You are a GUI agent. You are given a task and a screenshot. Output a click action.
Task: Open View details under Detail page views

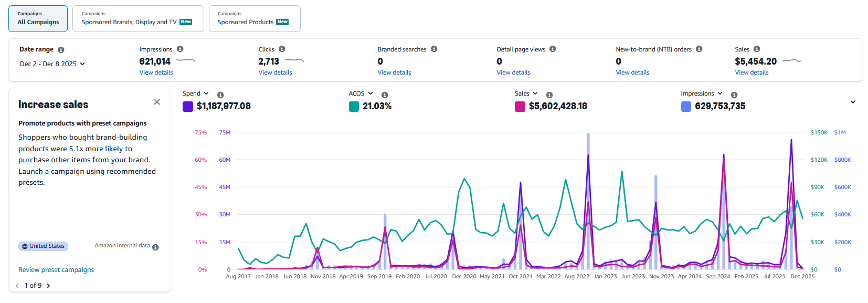pos(513,72)
